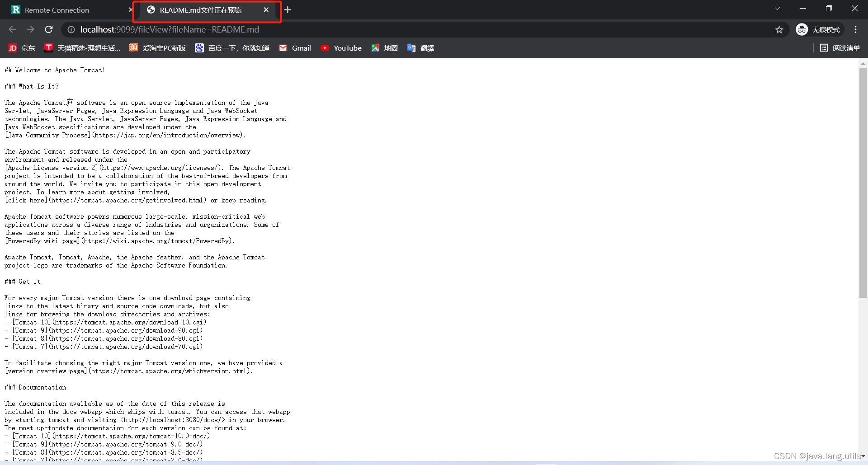
Task: Click the Apache License version 2 line
Action: (x=147, y=168)
